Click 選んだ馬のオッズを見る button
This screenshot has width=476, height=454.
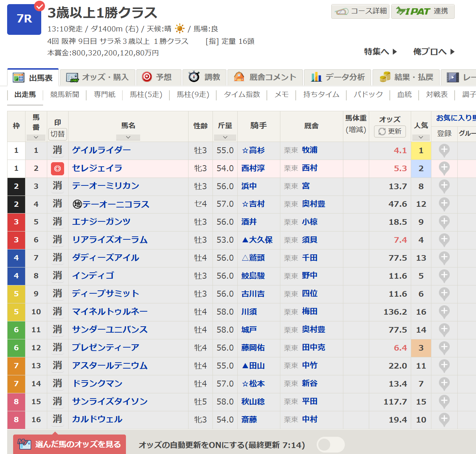[70, 445]
